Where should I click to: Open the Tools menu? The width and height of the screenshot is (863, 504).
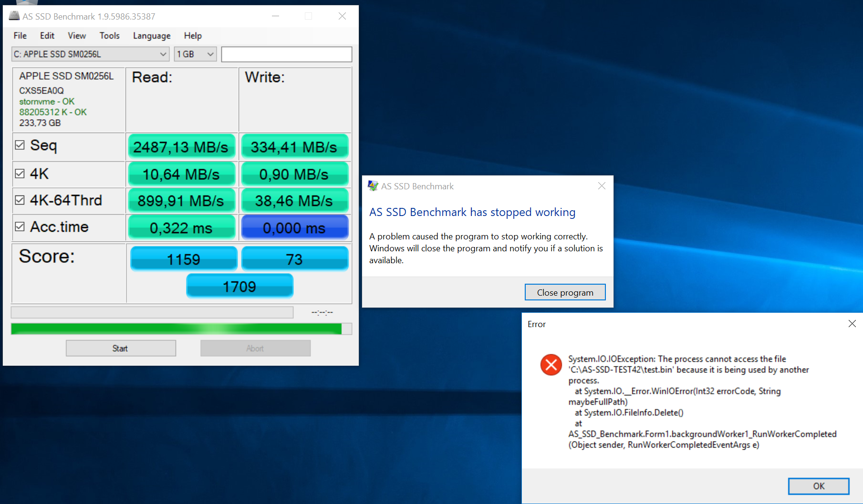click(x=109, y=36)
